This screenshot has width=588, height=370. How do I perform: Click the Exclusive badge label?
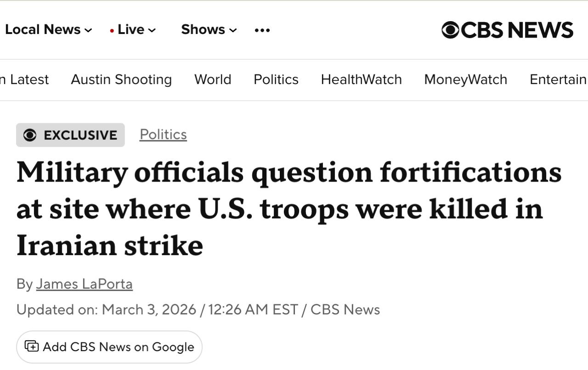click(80, 135)
